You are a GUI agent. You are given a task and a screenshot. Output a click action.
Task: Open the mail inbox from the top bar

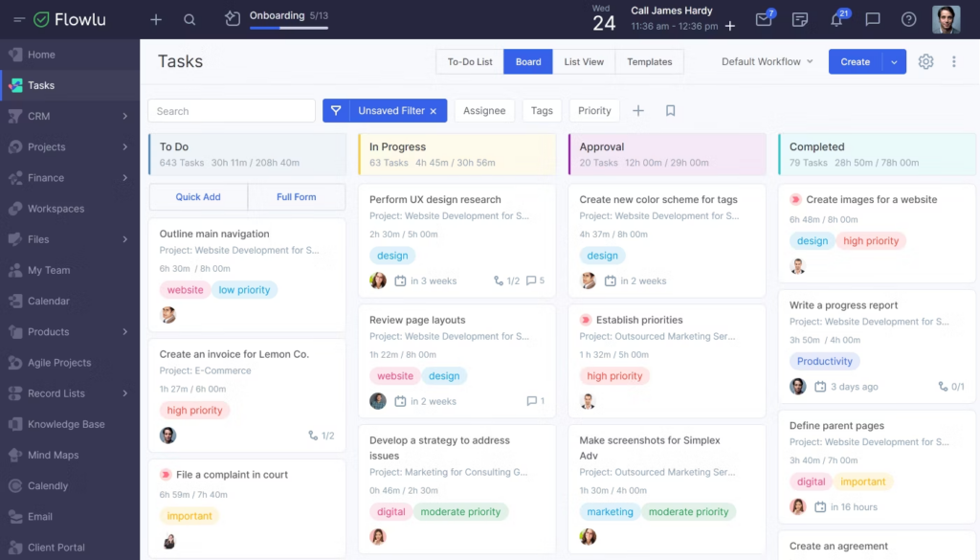pyautogui.click(x=765, y=19)
